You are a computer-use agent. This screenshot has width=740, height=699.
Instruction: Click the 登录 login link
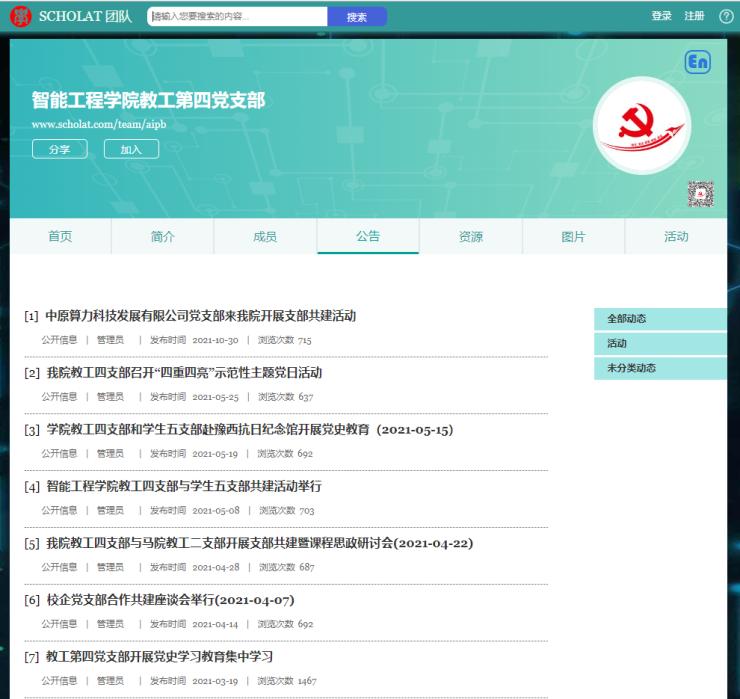[x=661, y=16]
